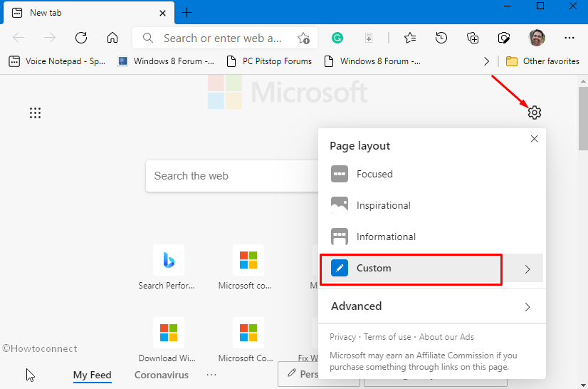This screenshot has height=389, width=588.
Task: Open the app launcher dots grid
Action: 36,113
